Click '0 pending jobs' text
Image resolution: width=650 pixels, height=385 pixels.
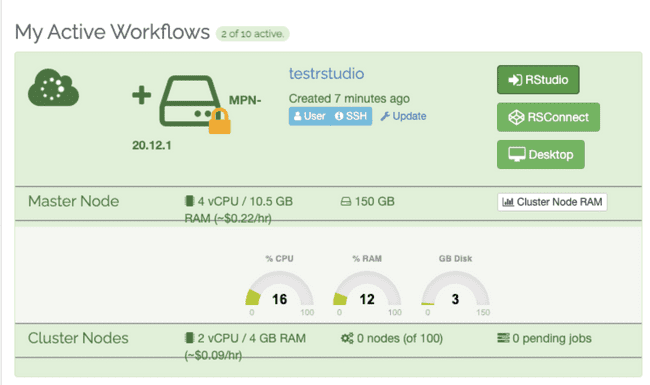(552, 338)
